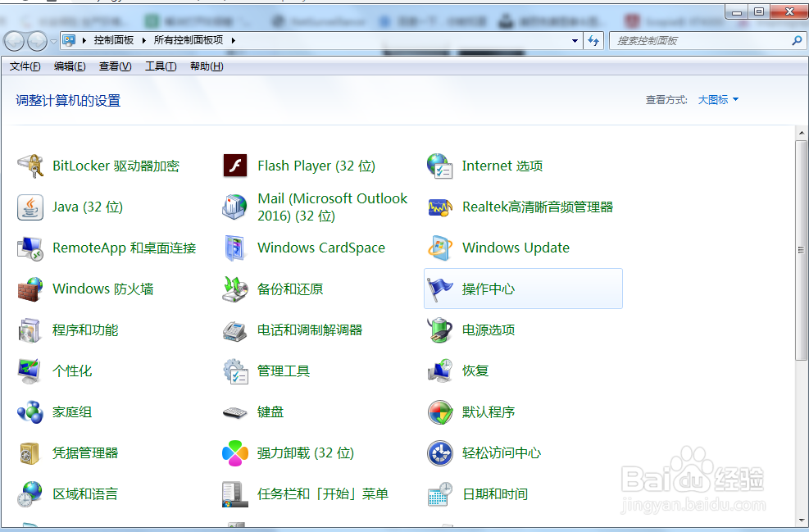This screenshot has height=532, width=809.
Task: Open Realtek高清晰音频管理器 icon
Action: [439, 207]
